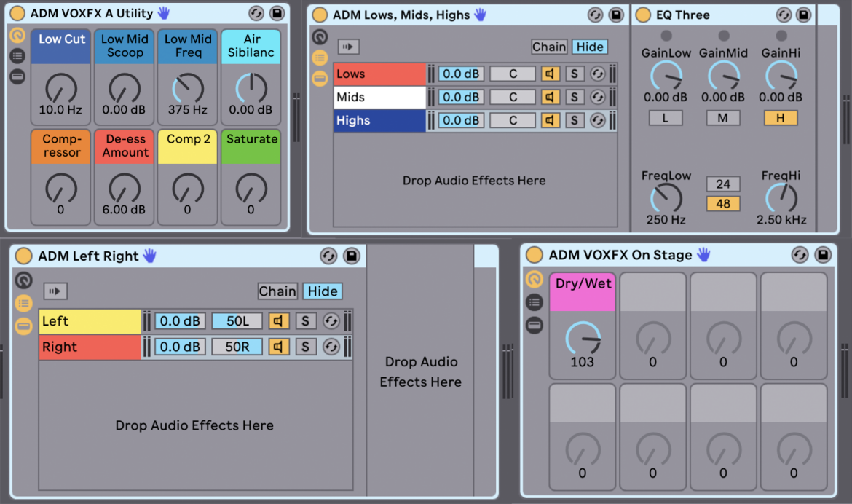Viewport: 852px width, 504px height.
Task: Save the ADM Left Right rack
Action: 352,256
